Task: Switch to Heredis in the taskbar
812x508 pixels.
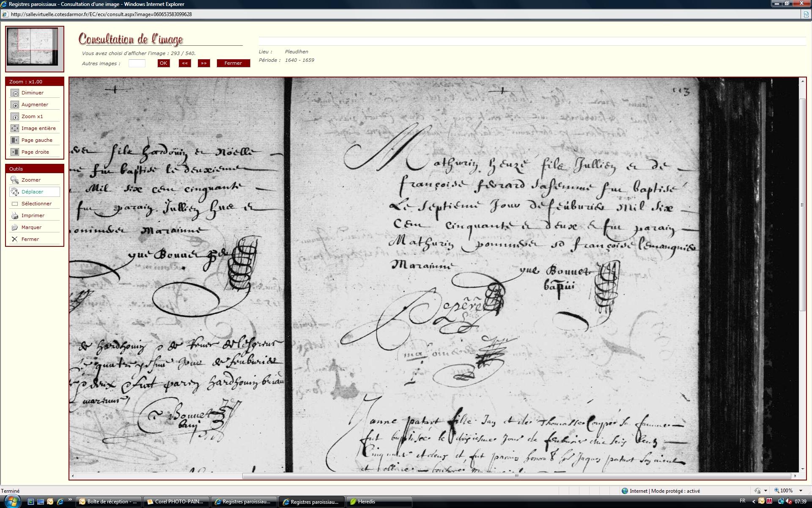Action: pos(366,502)
